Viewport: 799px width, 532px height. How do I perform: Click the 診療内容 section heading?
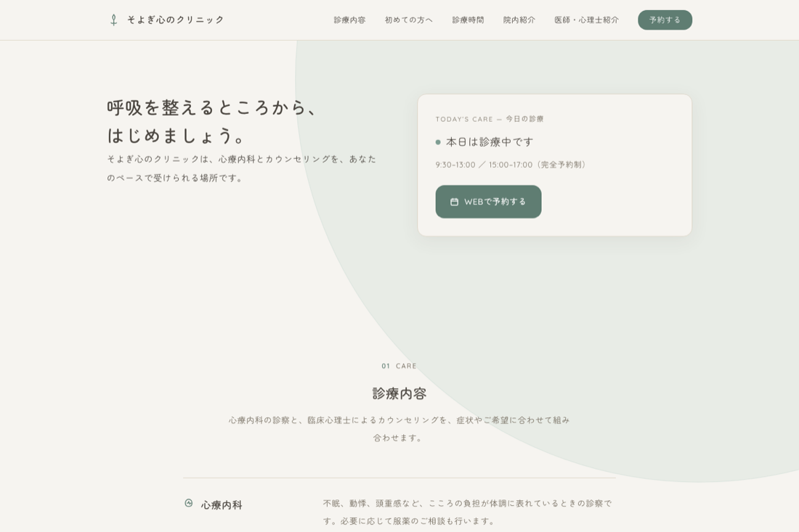pos(399,393)
